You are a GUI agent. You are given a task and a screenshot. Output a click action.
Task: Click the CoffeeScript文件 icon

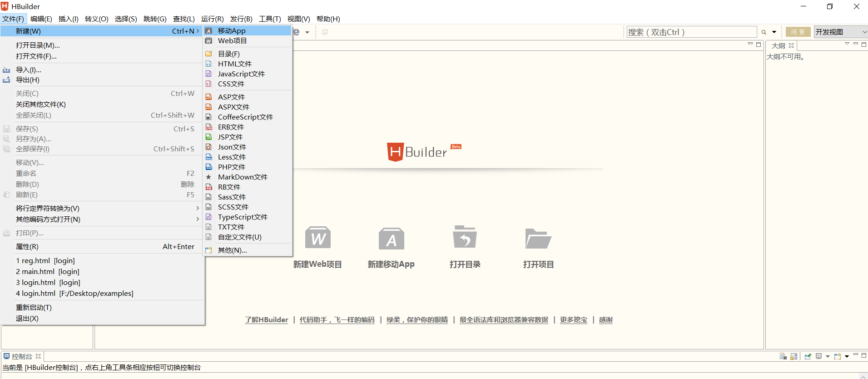(208, 117)
